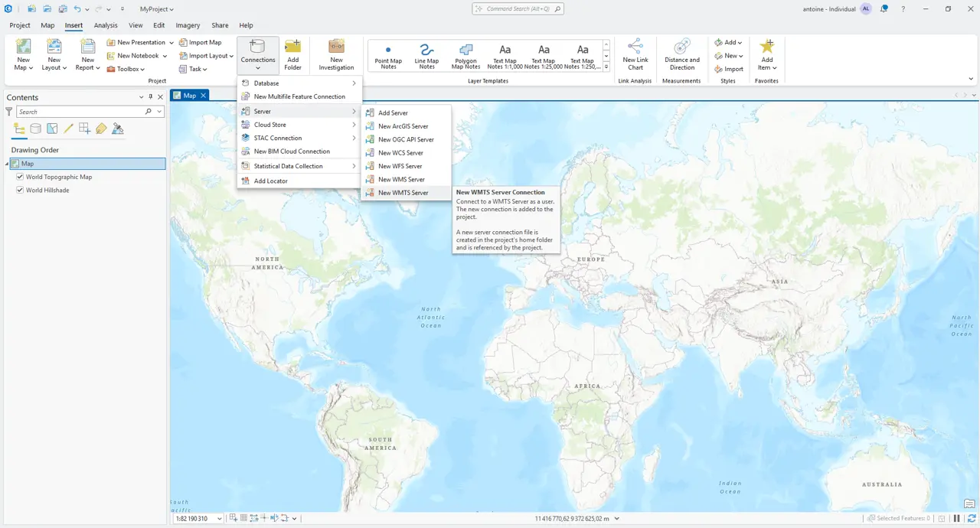
Task: Uncheck World Topographic Map layer
Action: pos(20,177)
